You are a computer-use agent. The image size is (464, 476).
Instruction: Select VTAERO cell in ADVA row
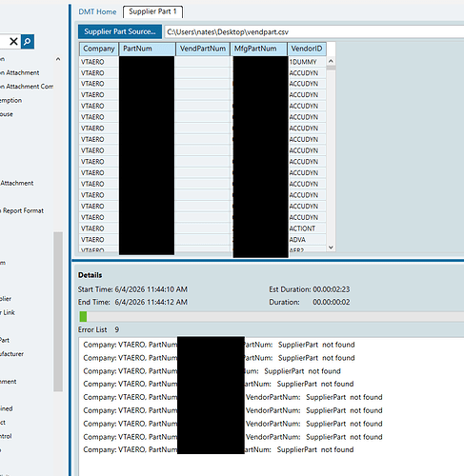pyautogui.click(x=99, y=240)
